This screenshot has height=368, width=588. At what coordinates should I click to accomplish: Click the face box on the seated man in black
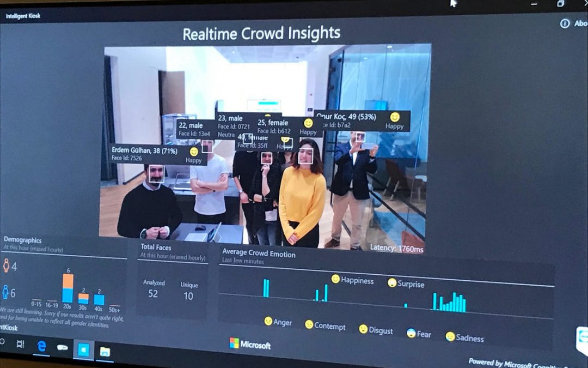[x=156, y=174]
